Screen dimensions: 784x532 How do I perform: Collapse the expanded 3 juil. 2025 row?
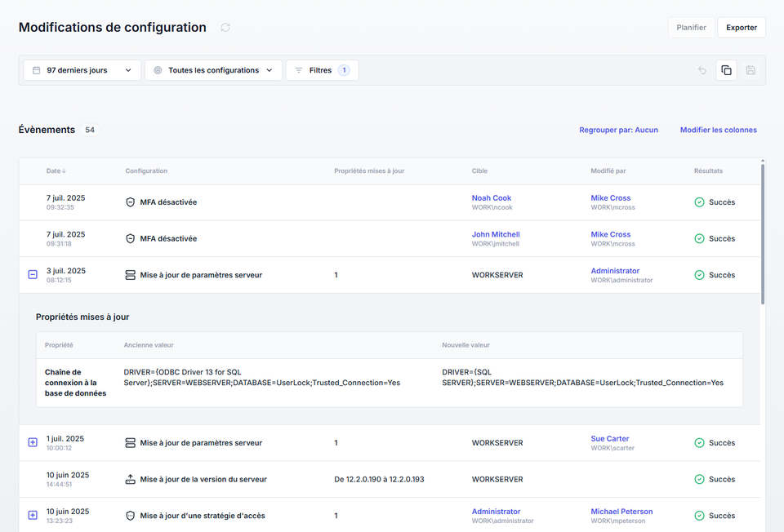coord(32,275)
